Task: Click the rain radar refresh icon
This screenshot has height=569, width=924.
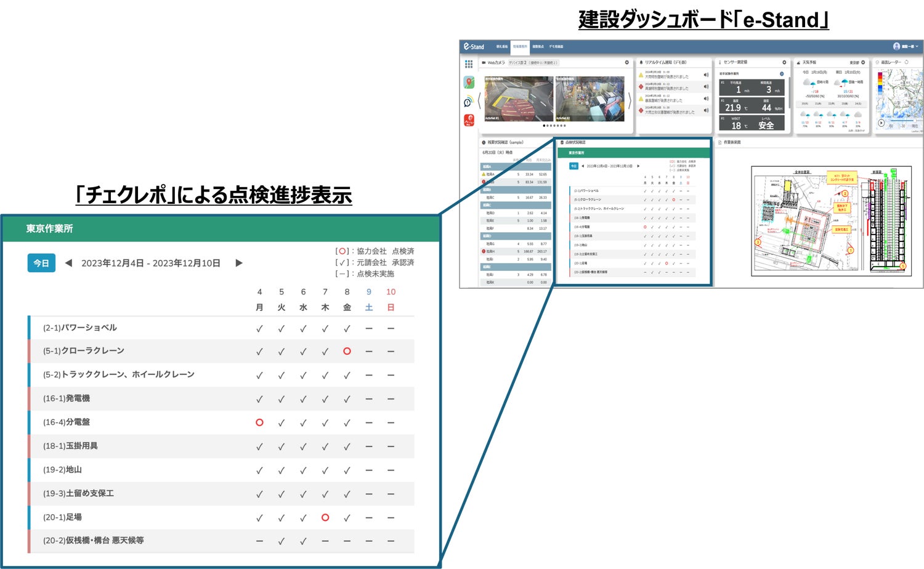Action: tap(906, 62)
